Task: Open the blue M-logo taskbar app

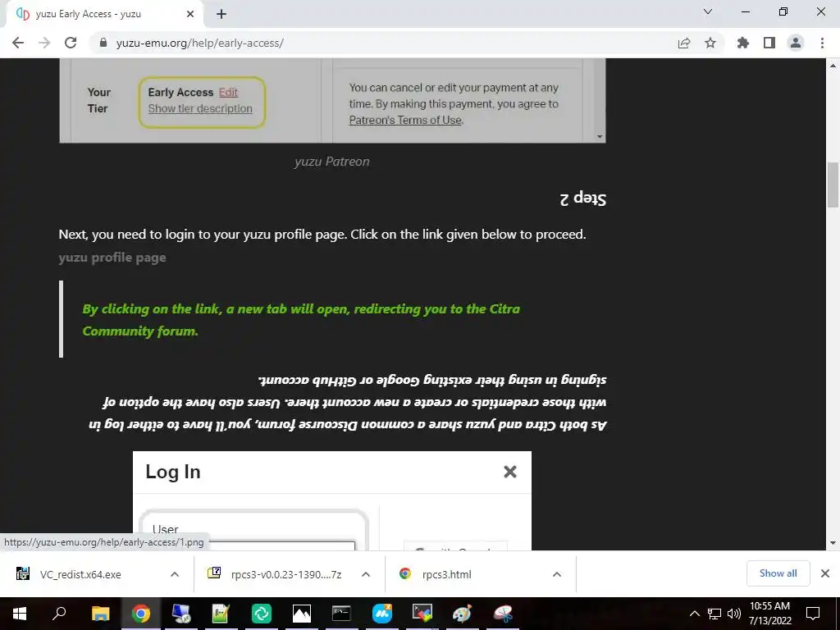Action: click(x=381, y=614)
